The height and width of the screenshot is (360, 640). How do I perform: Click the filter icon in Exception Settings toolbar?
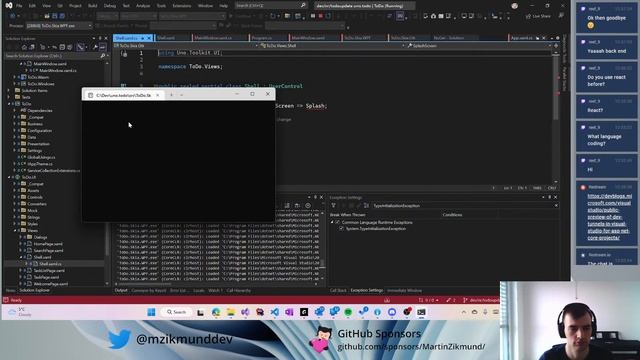333,205
